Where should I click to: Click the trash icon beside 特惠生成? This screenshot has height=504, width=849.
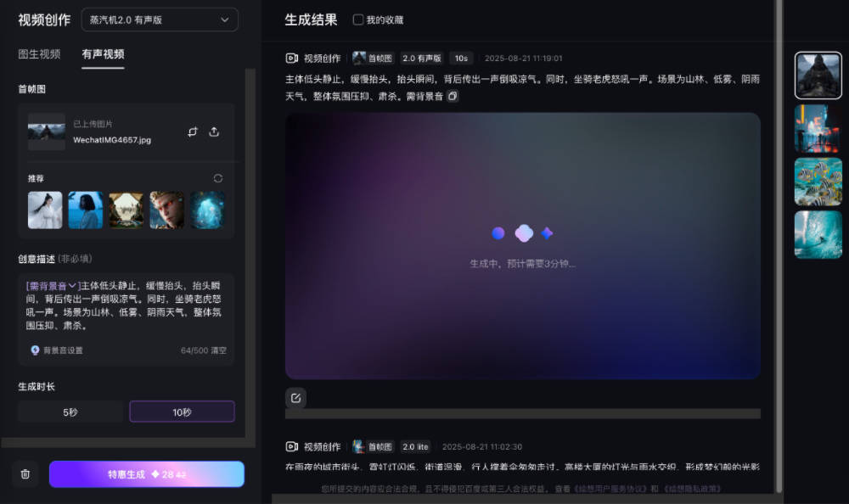click(x=25, y=474)
